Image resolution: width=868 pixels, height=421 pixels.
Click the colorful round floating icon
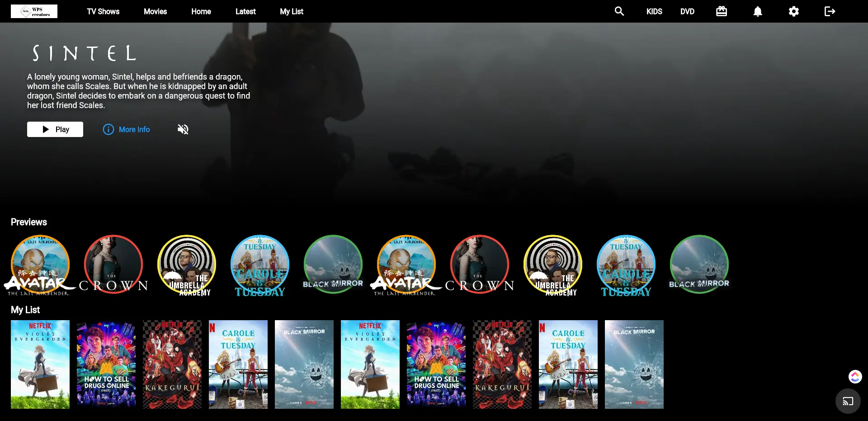[855, 376]
